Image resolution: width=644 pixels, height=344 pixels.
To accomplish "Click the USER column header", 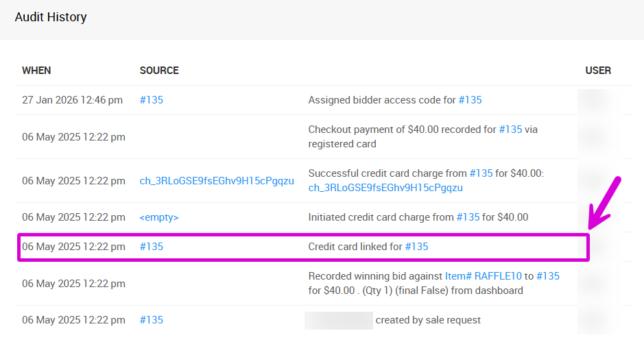I will [x=598, y=71].
